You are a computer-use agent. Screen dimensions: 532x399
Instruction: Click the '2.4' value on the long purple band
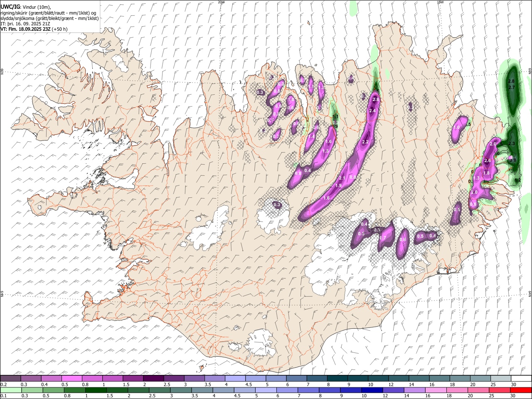tap(372, 111)
